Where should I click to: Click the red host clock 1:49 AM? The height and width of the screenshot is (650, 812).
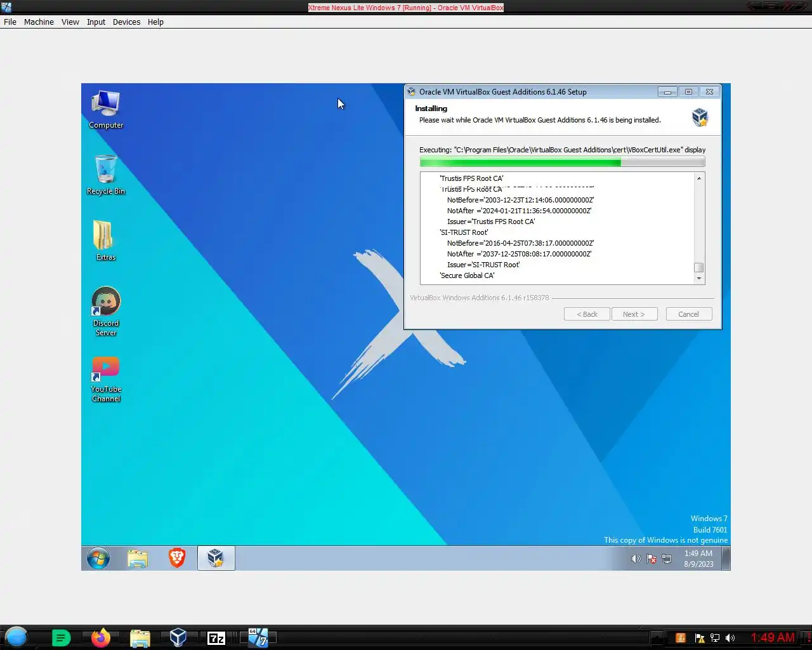[x=773, y=637]
